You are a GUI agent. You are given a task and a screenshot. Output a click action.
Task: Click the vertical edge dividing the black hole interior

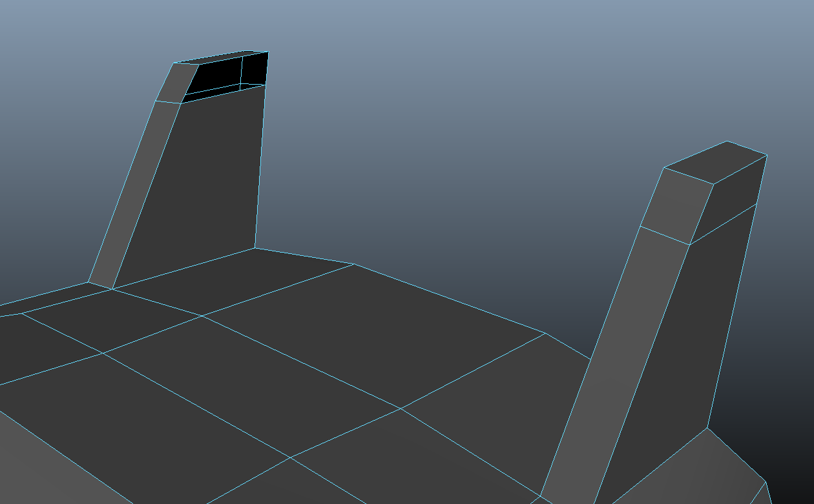(x=242, y=70)
